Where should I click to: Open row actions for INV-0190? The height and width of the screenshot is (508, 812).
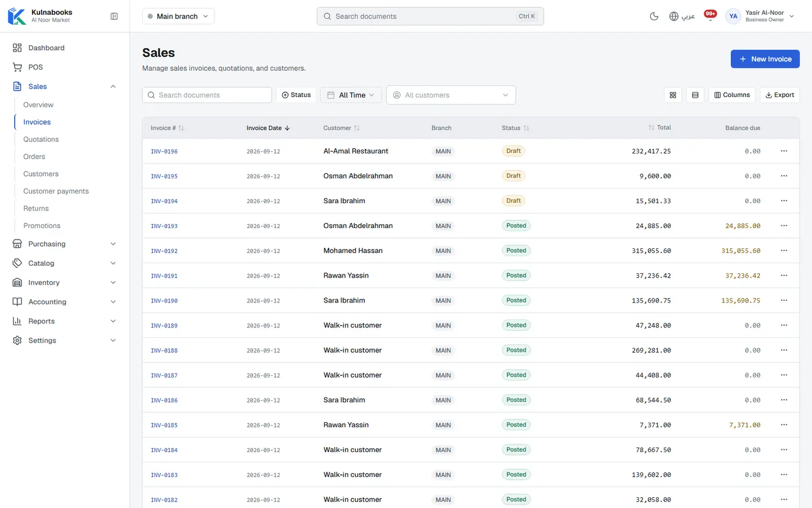(x=784, y=300)
